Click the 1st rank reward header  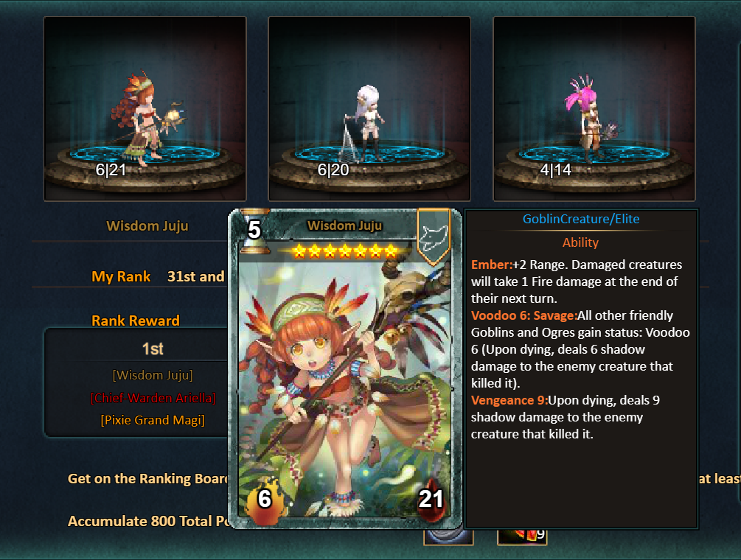(x=153, y=349)
